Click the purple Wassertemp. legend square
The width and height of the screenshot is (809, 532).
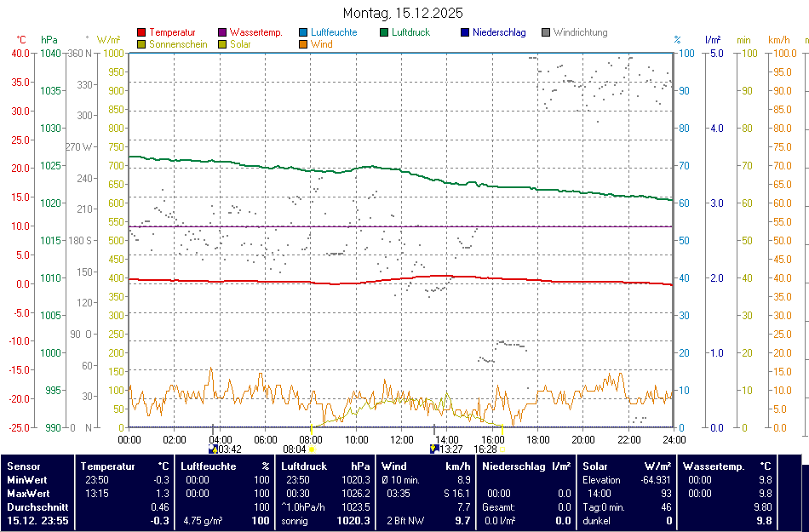(223, 33)
